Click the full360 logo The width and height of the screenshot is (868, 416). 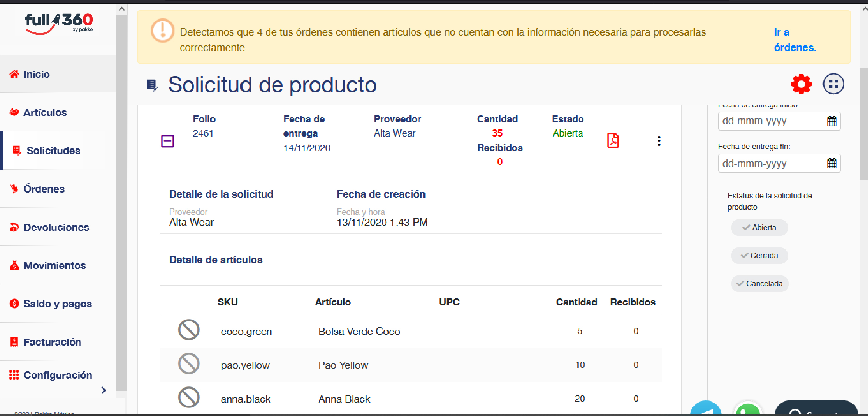[59, 23]
